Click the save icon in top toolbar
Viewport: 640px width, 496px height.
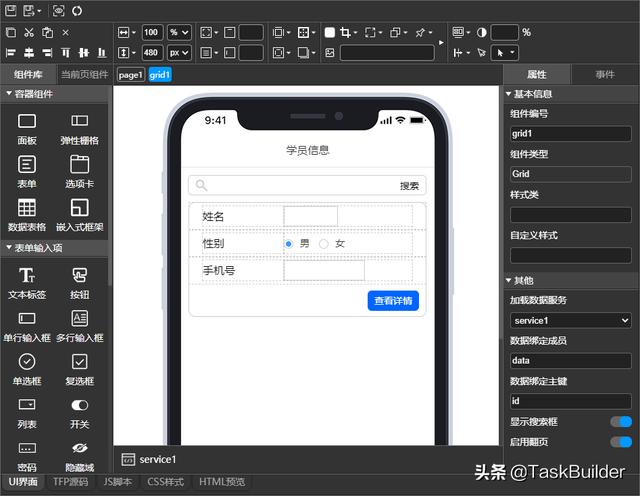11,11
